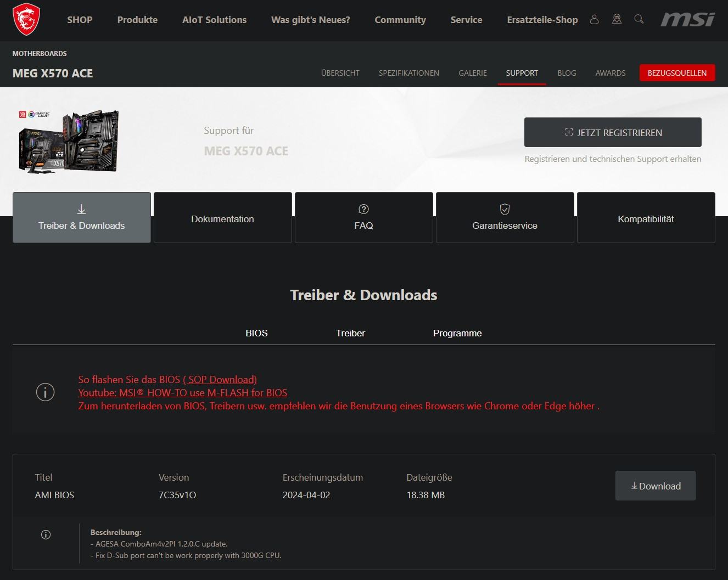The image size is (728, 580).
Task: Open the user account icon
Action: pyautogui.click(x=594, y=19)
